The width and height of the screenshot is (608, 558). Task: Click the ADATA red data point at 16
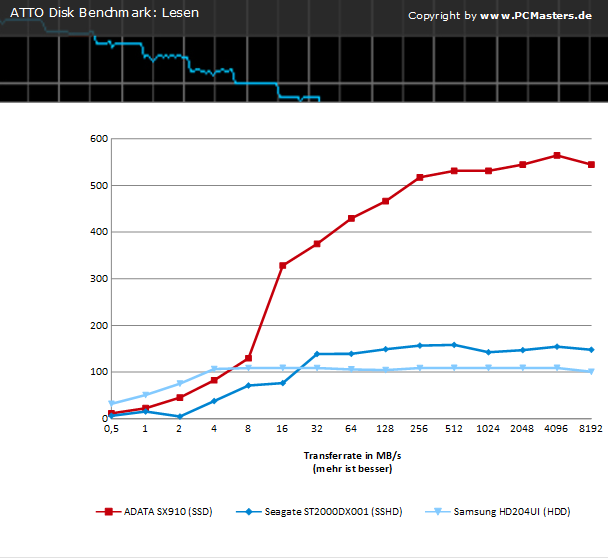tap(283, 266)
